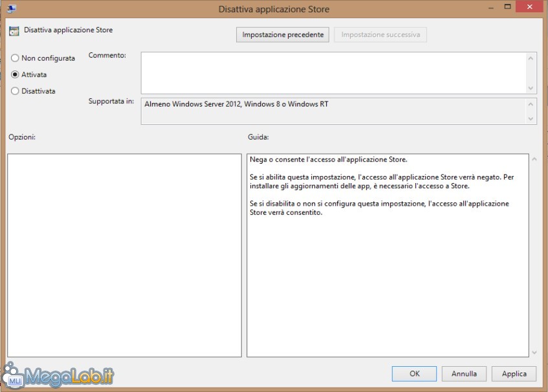Go to Impostazione precedente
Image resolution: width=548 pixels, height=392 pixels.
pyautogui.click(x=283, y=34)
